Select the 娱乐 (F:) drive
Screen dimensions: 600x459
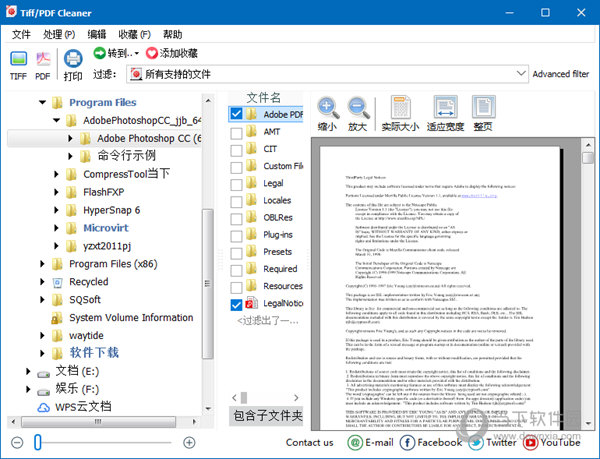coord(68,389)
